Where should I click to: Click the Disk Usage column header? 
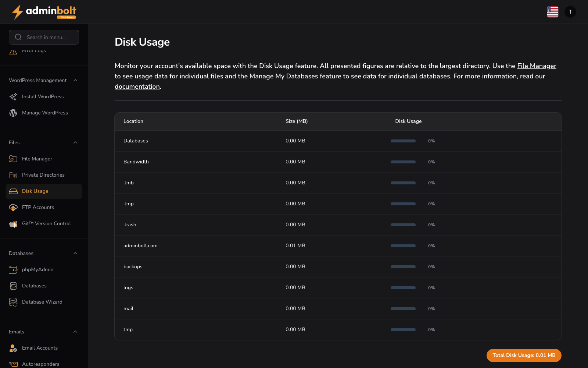coord(408,121)
